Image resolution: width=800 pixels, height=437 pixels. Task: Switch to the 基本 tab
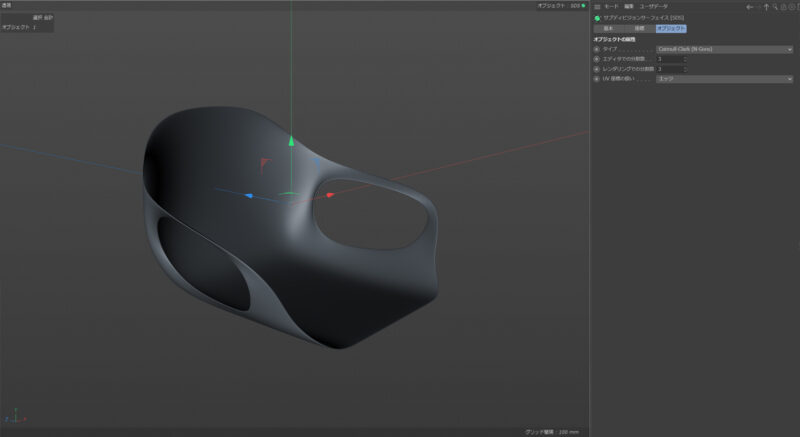[608, 29]
